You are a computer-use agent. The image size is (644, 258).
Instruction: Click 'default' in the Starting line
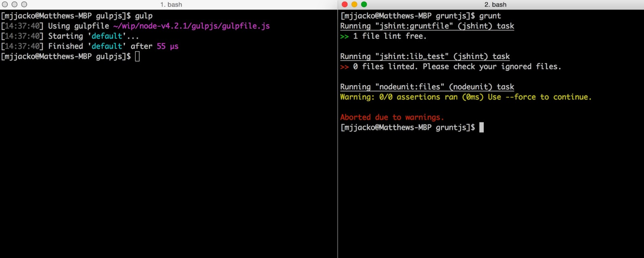(x=107, y=36)
